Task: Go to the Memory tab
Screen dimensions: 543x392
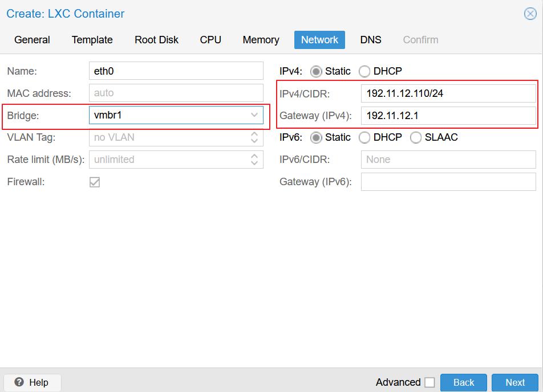Action: pyautogui.click(x=261, y=40)
